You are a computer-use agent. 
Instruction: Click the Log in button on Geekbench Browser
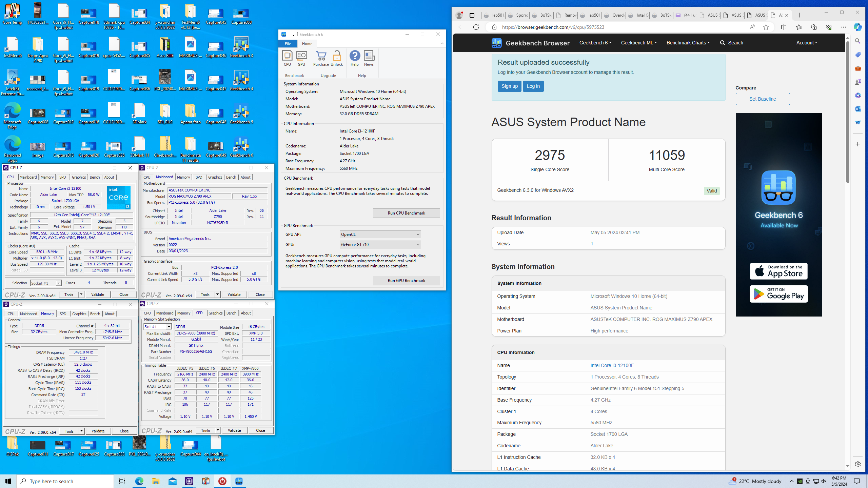point(533,86)
